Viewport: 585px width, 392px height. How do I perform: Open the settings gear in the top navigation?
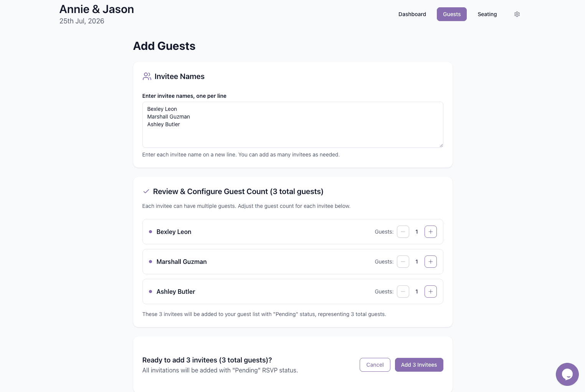517,14
